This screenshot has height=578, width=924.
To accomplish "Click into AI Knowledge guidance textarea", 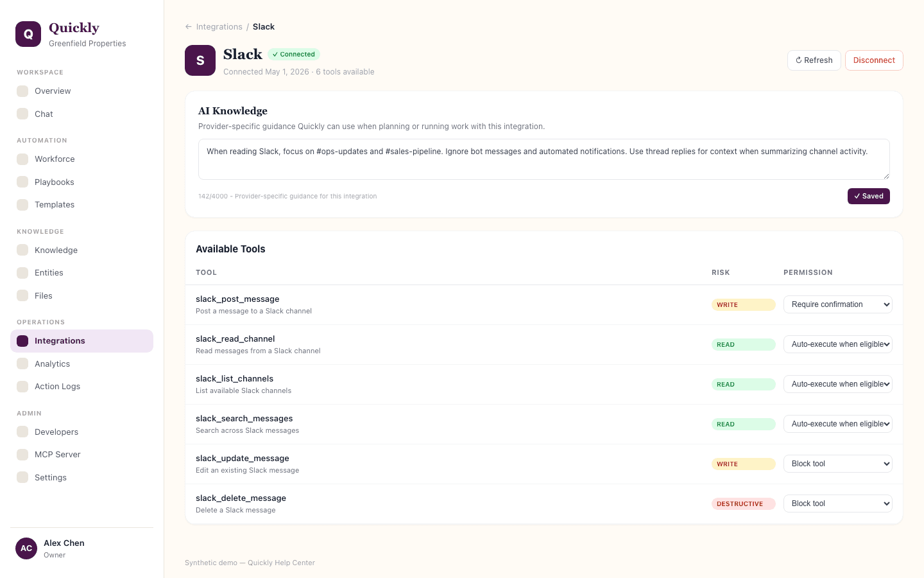I will [x=544, y=159].
